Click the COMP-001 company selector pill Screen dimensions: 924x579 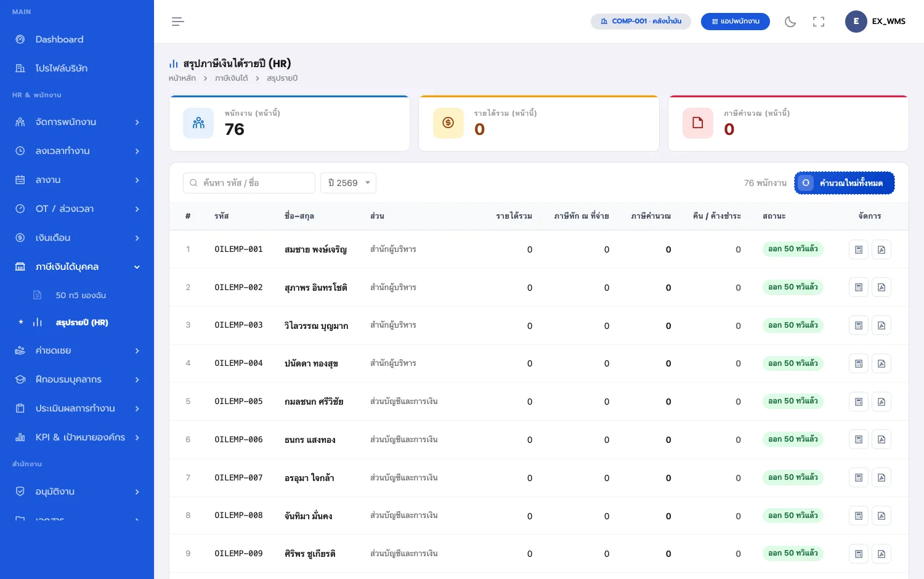click(x=641, y=22)
